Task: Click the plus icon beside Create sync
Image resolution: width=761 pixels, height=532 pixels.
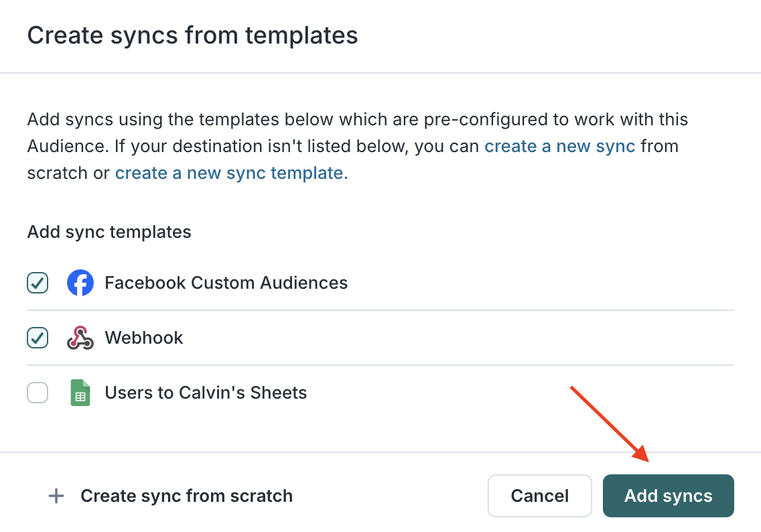Action: tap(56, 496)
